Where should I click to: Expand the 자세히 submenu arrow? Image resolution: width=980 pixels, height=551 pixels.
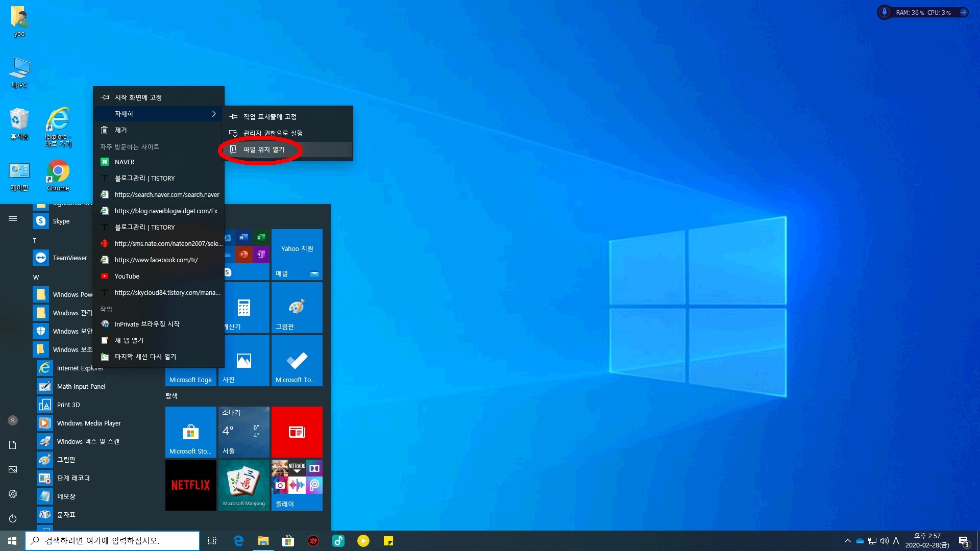click(213, 114)
